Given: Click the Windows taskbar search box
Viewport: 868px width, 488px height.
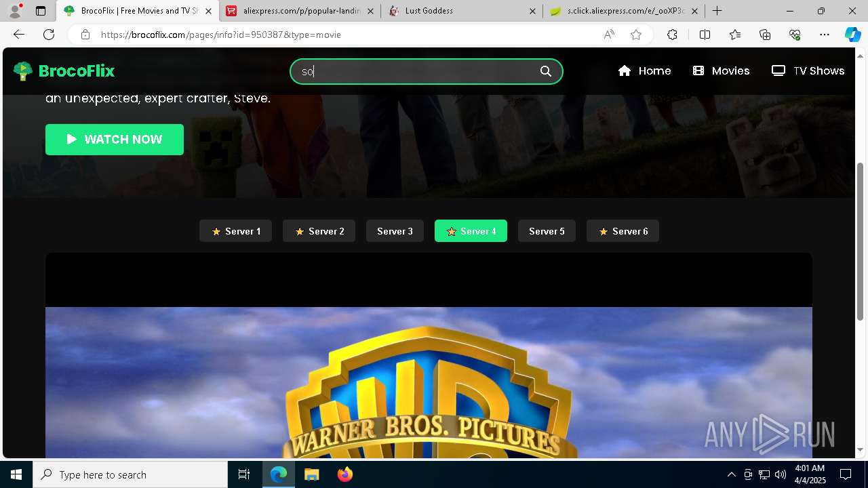Looking at the screenshot, I should coord(130,474).
